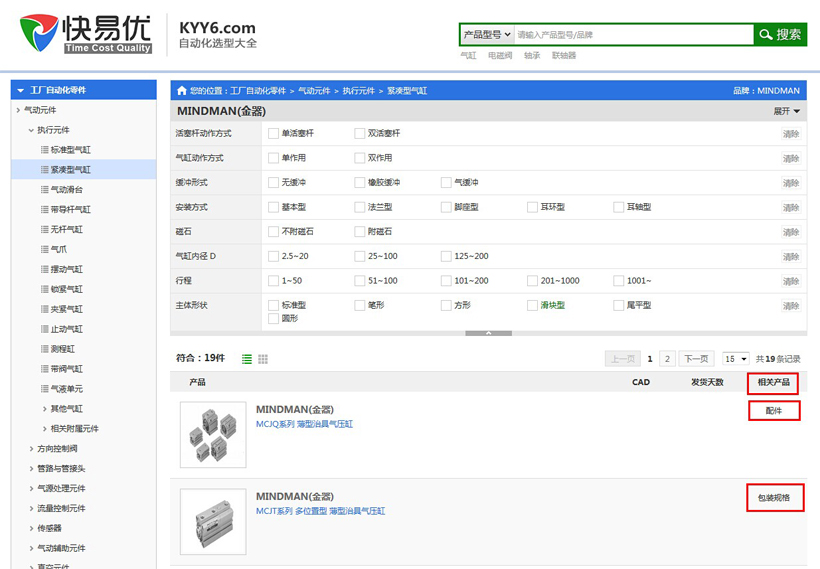This screenshot has width=820, height=569.
Task: Check the 101~200 stroke option
Action: click(446, 281)
